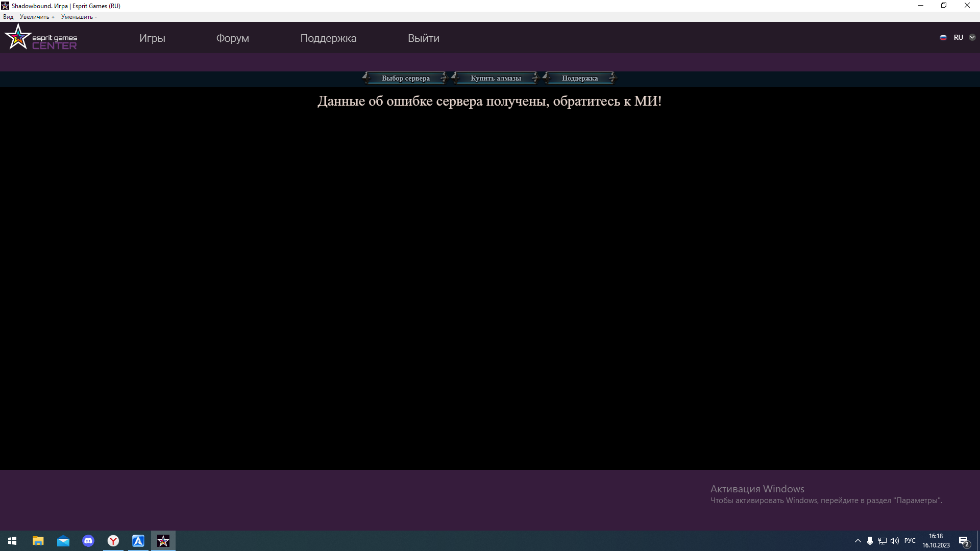Image resolution: width=980 pixels, height=551 pixels.
Task: Open Yandex Browser from taskbar
Action: (113, 541)
